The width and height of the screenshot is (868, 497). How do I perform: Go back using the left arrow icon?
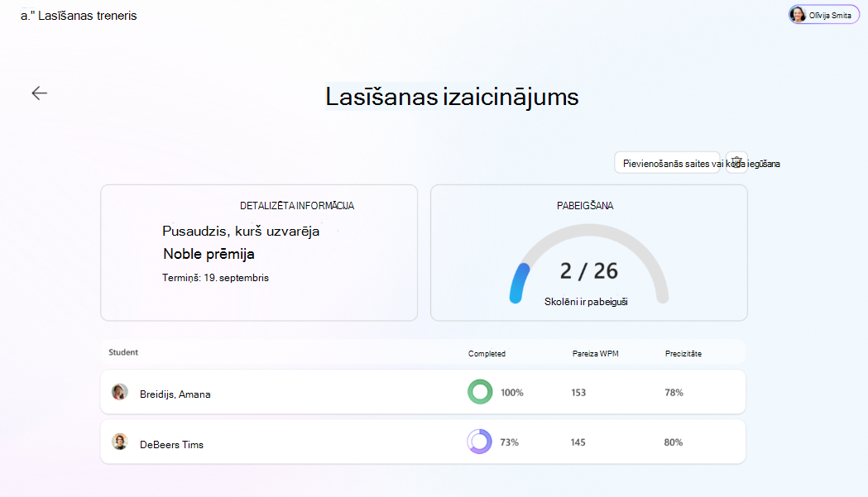[x=39, y=93]
